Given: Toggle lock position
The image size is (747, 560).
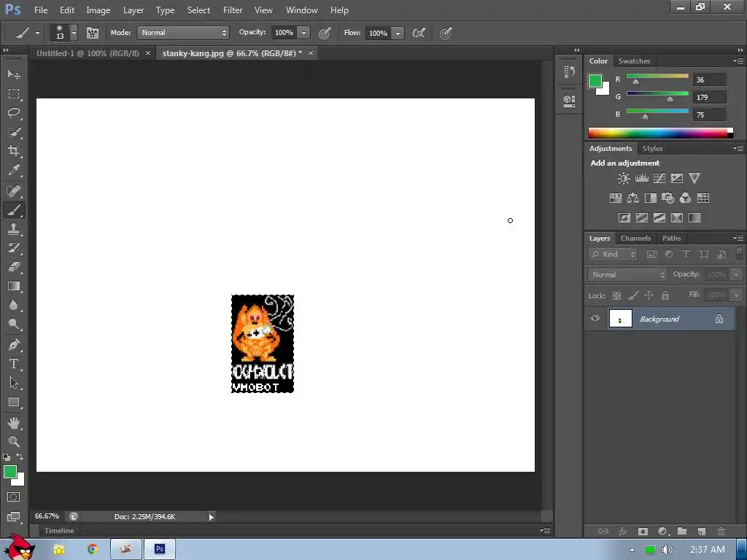Looking at the screenshot, I should (649, 296).
